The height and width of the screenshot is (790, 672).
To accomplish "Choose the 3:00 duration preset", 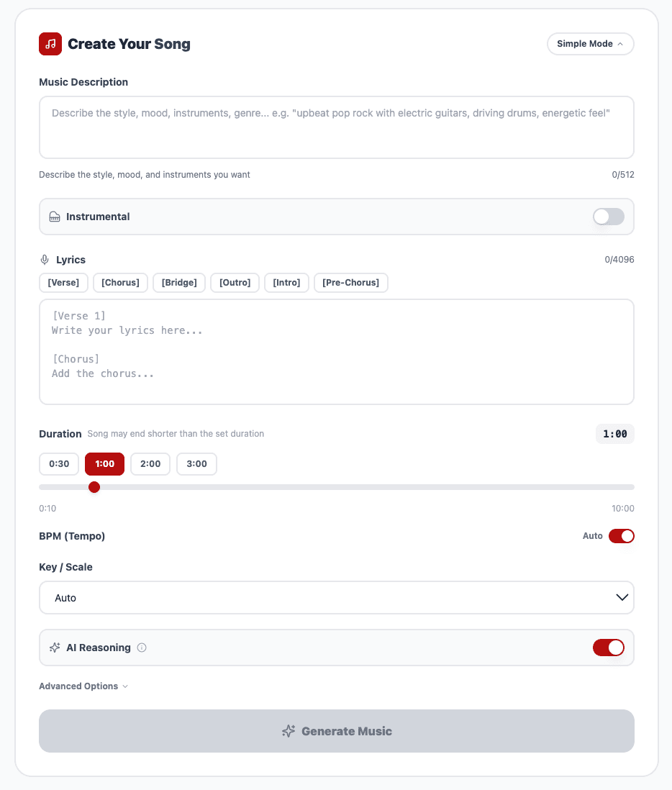I will pos(196,464).
